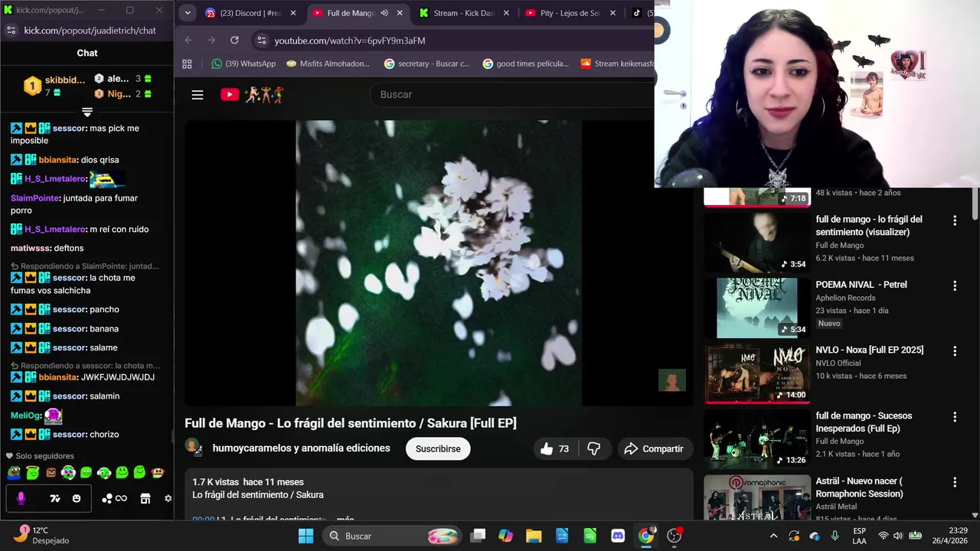The image size is (980, 551).
Task: Expand the video description box
Action: [x=439, y=494]
